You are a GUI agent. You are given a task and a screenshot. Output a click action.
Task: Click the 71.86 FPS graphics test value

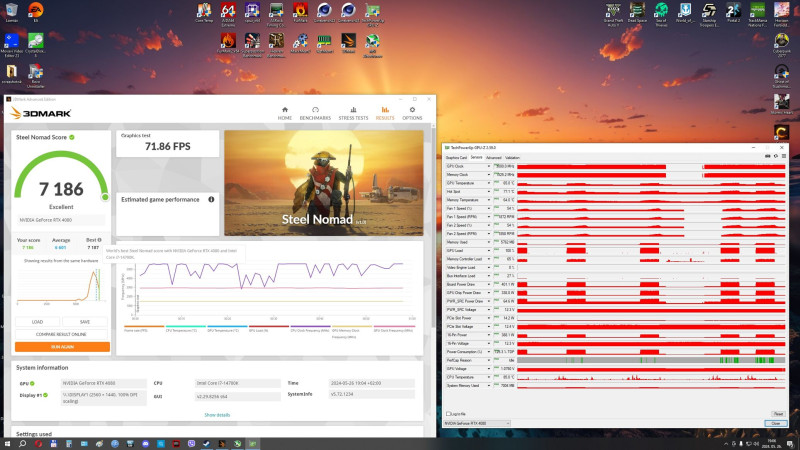pyautogui.click(x=167, y=146)
